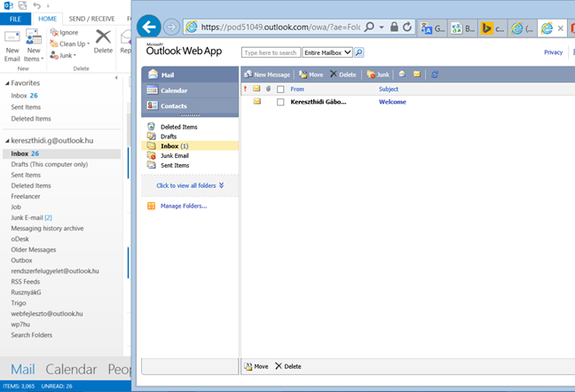Sort messages by the From column
The height and width of the screenshot is (392, 575).
pyautogui.click(x=297, y=89)
